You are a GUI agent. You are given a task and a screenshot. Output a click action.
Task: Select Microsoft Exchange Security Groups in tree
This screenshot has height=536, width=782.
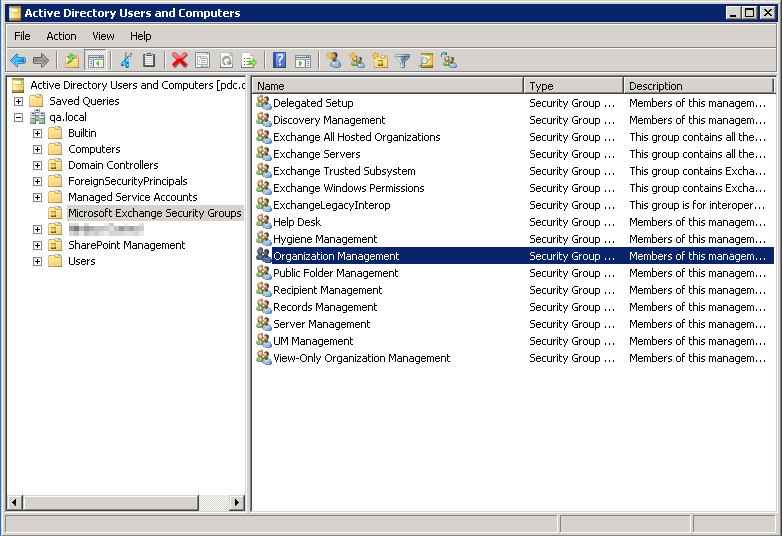coord(155,213)
